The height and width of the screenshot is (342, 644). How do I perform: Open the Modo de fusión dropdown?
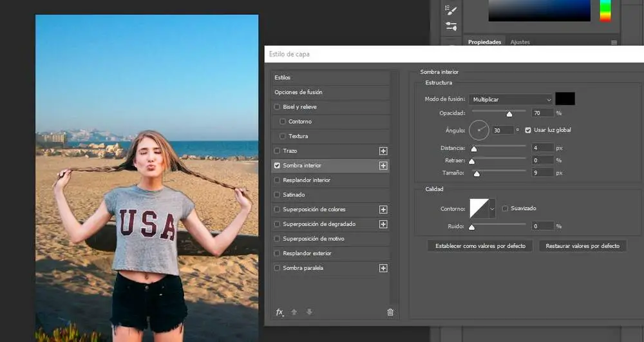click(x=511, y=100)
